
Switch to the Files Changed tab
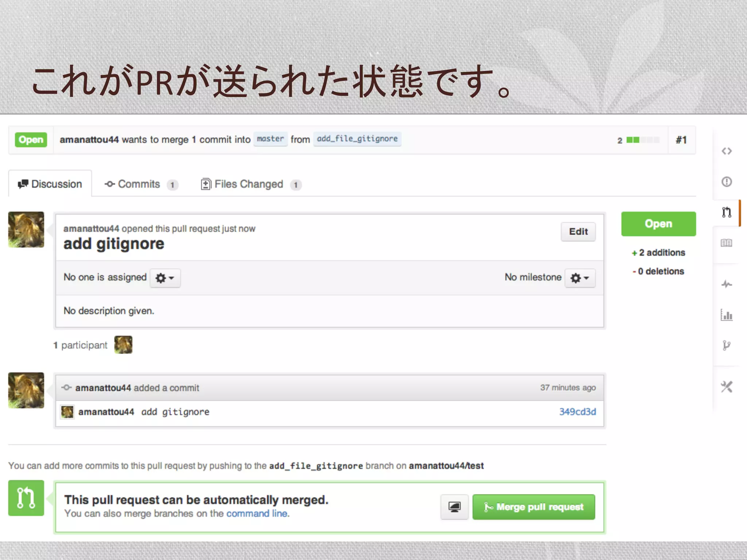[251, 184]
